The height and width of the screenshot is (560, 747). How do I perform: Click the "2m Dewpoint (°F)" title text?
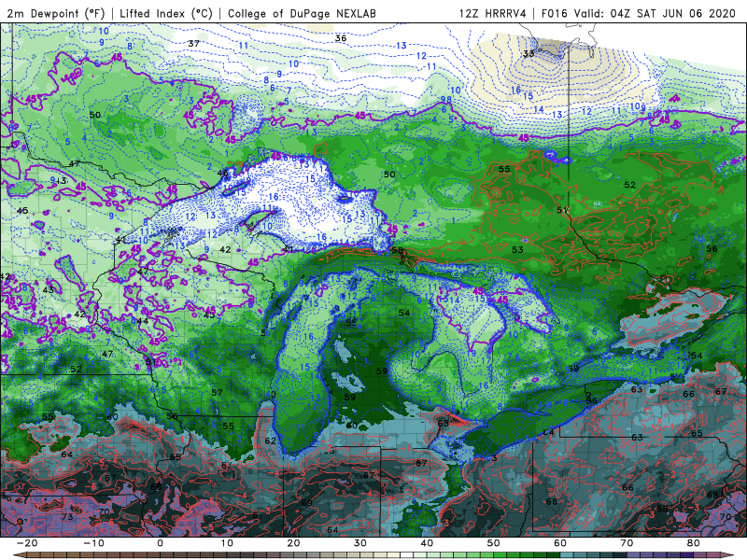(x=56, y=13)
